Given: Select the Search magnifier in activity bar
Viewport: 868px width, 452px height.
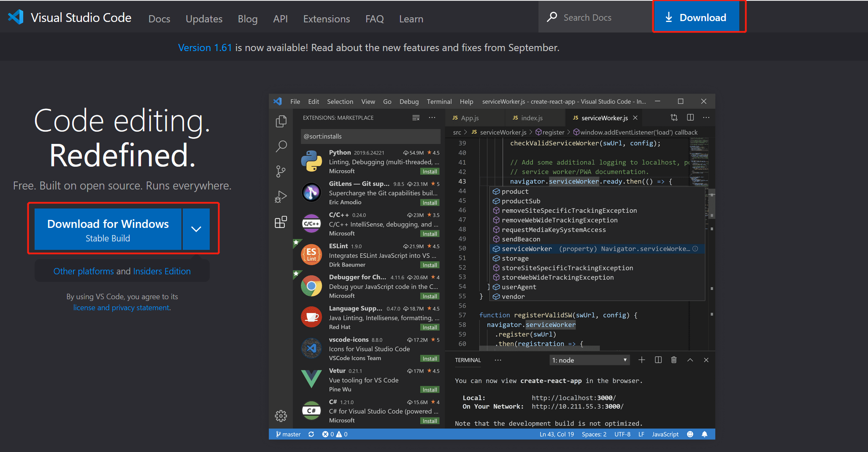Looking at the screenshot, I should click(x=281, y=146).
